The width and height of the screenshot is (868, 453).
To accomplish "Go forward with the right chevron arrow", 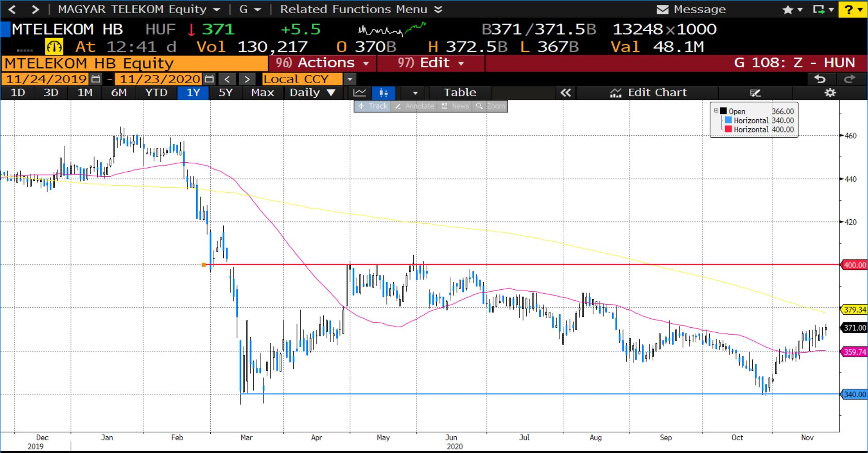I will point(35,9).
